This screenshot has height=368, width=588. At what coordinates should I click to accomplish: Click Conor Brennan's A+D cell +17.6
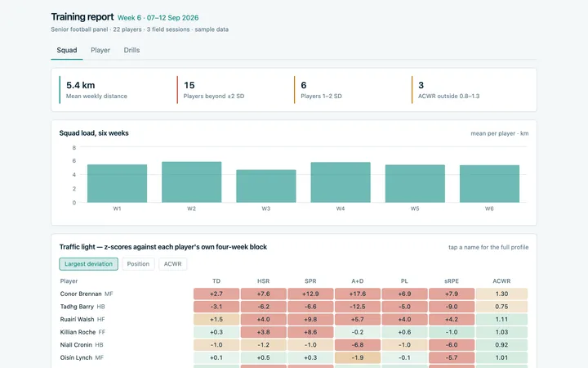coord(358,294)
